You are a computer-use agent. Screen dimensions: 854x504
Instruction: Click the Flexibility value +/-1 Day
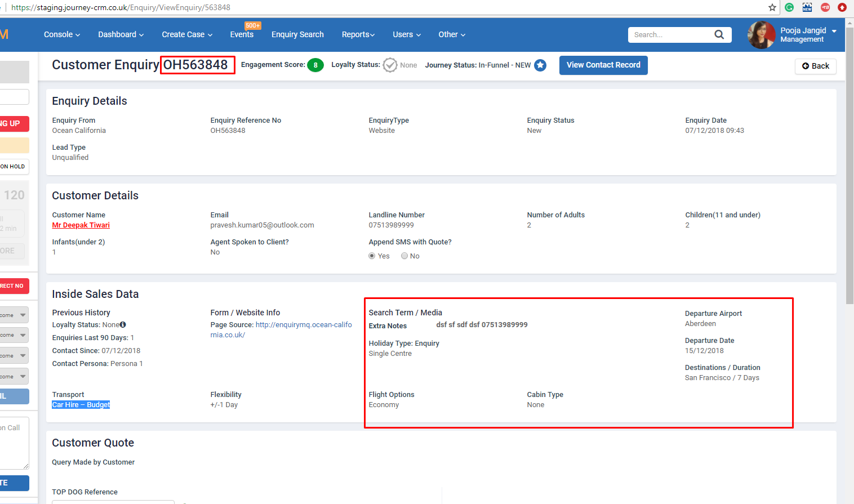pyautogui.click(x=224, y=405)
